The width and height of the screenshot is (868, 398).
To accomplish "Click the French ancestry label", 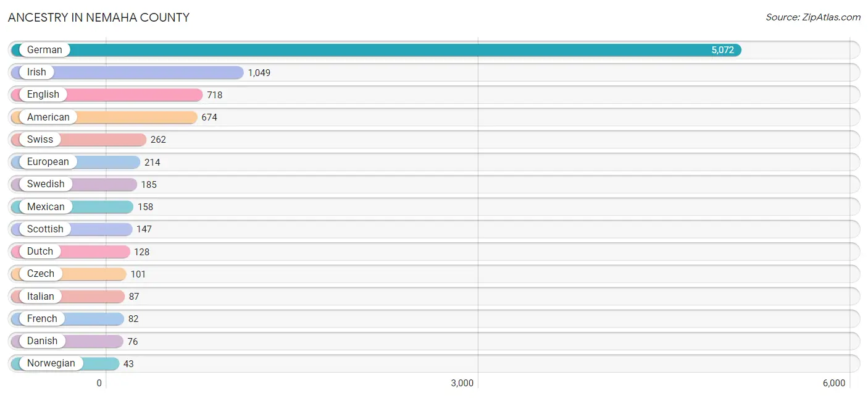I will [42, 318].
